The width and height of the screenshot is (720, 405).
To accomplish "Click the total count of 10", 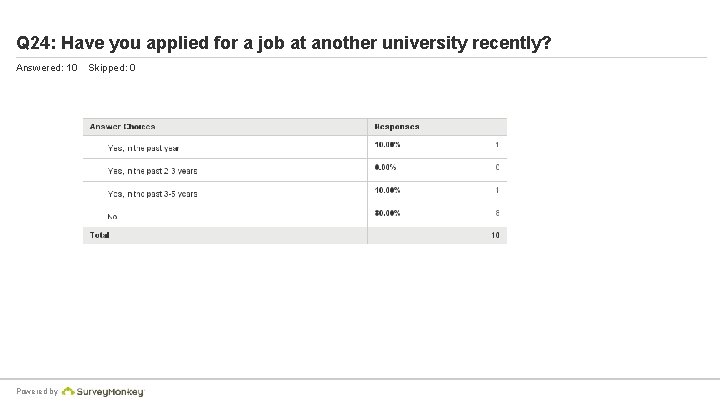I will pyautogui.click(x=494, y=235).
